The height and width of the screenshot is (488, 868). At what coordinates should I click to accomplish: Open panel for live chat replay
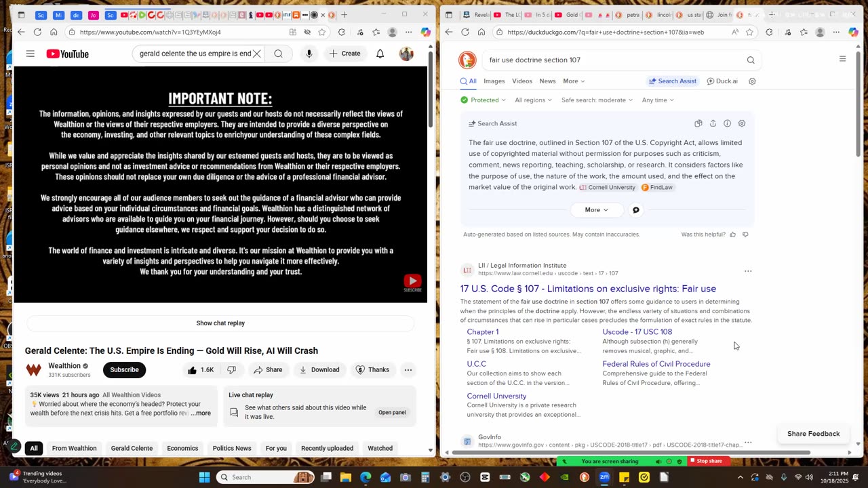coord(392,412)
